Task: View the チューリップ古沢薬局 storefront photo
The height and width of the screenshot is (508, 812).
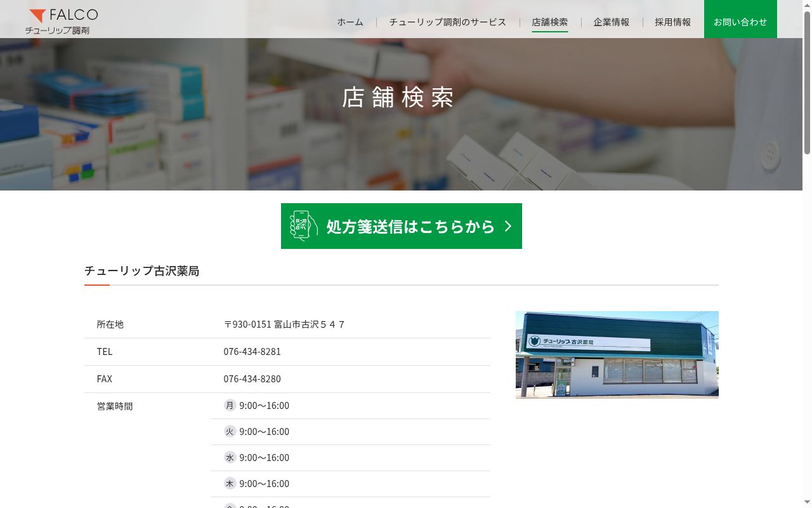Action: click(617, 355)
